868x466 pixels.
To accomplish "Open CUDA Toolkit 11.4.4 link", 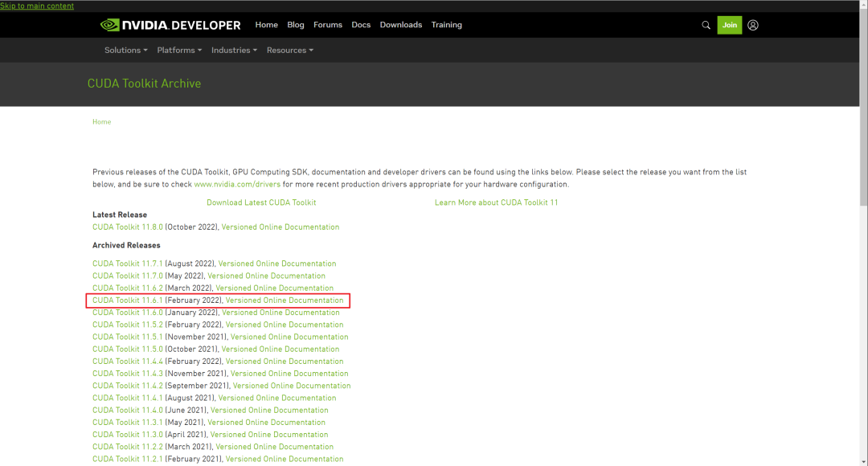I will click(x=128, y=361).
